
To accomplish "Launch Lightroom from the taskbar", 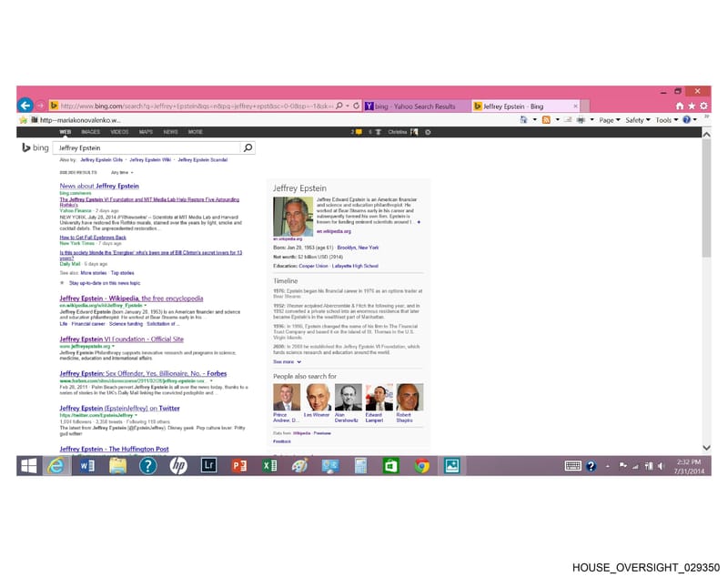I will coord(209,465).
